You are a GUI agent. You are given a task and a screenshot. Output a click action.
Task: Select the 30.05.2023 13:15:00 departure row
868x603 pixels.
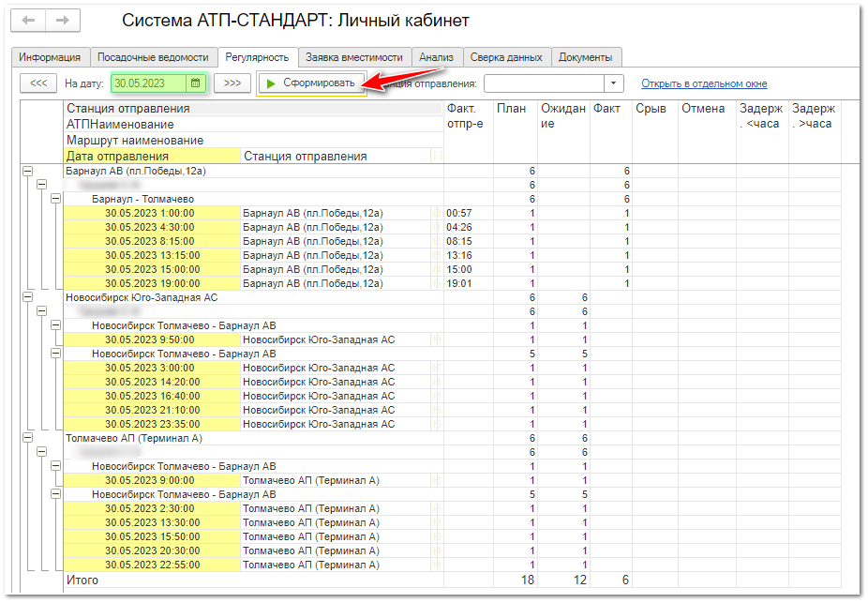coord(150,255)
